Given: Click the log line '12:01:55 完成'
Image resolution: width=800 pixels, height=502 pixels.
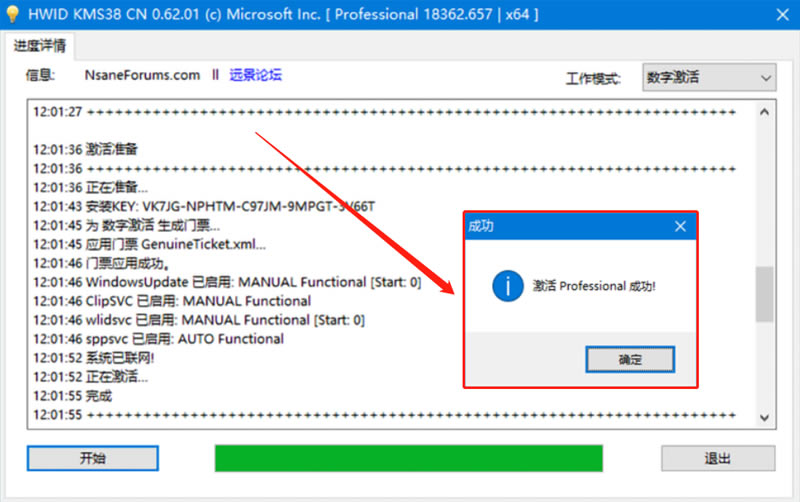Looking at the screenshot, I should [x=72, y=395].
